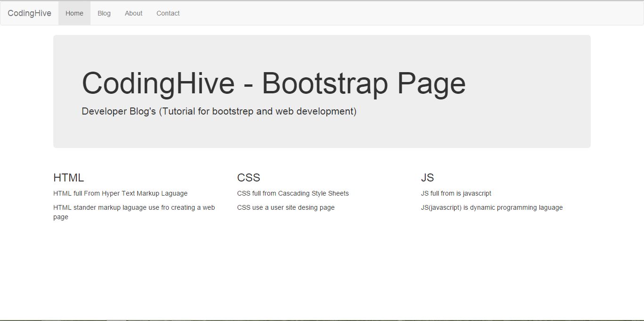Click the CodingHive - Bootstrap Page heading
644x321 pixels.
273,83
